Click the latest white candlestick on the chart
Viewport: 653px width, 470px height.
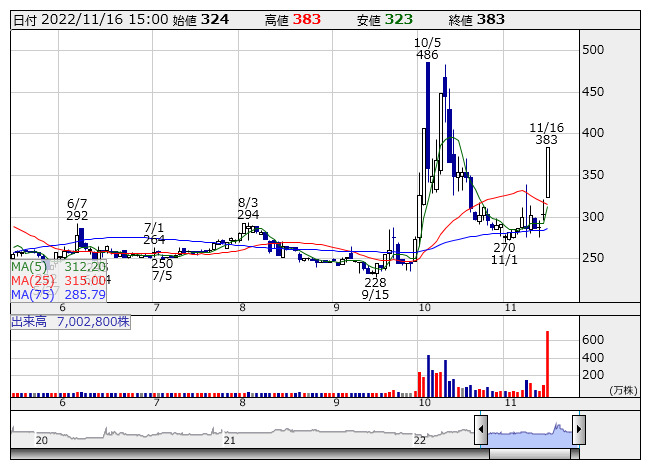pos(547,172)
